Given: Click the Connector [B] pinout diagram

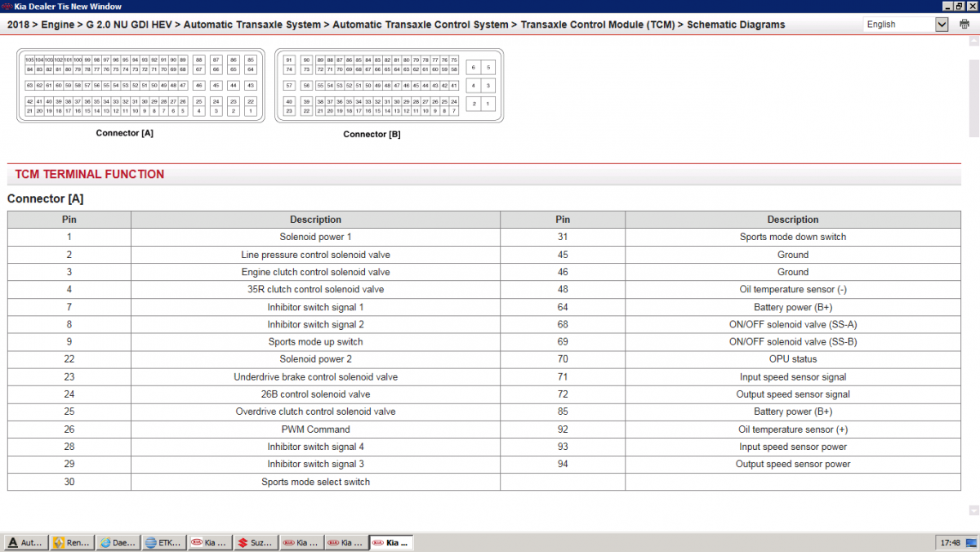Looking at the screenshot, I should 389,86.
